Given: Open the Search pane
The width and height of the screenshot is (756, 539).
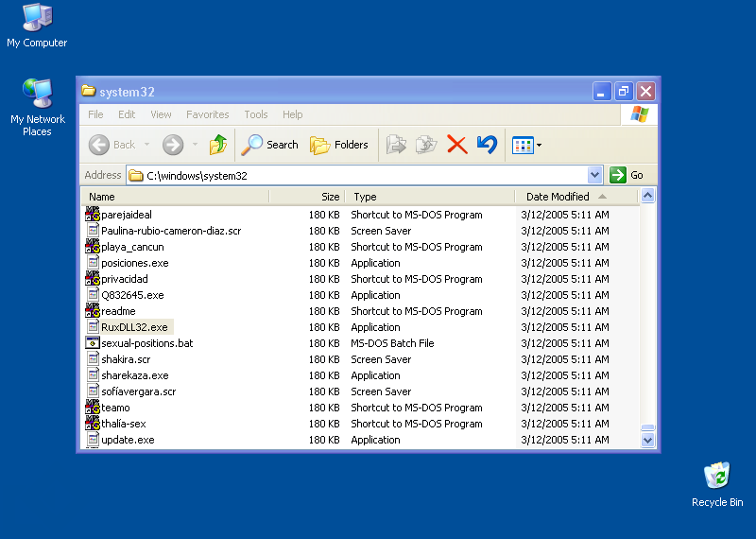Looking at the screenshot, I should click(270, 145).
